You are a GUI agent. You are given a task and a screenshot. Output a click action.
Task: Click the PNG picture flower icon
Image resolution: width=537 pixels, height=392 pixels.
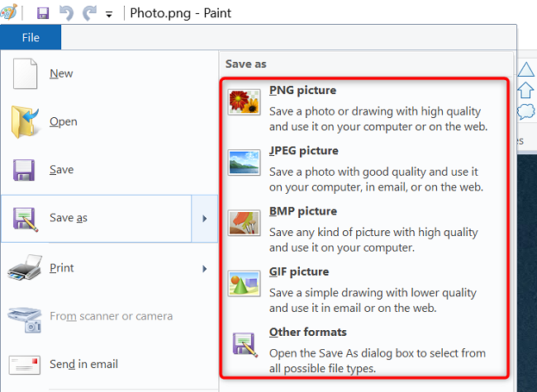245,102
